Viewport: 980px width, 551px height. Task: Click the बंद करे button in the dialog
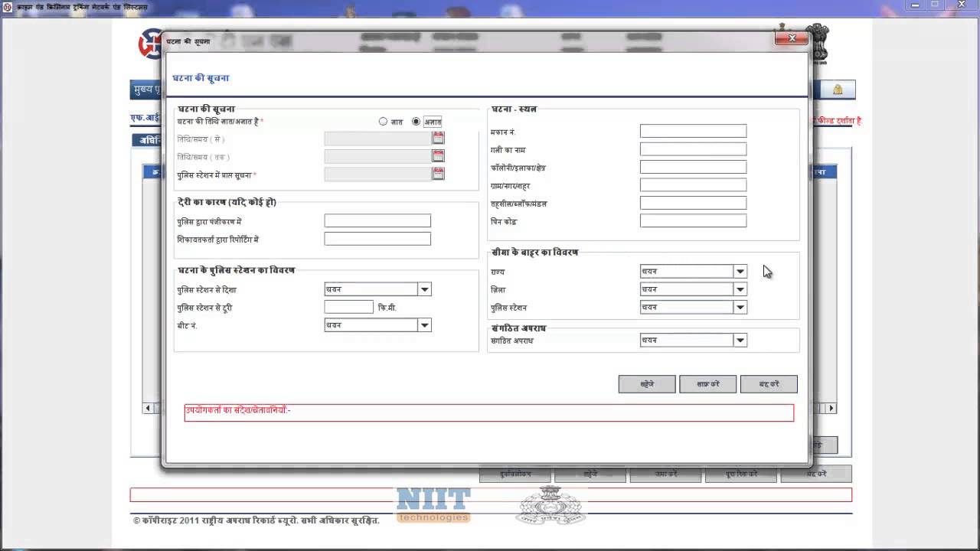click(769, 384)
